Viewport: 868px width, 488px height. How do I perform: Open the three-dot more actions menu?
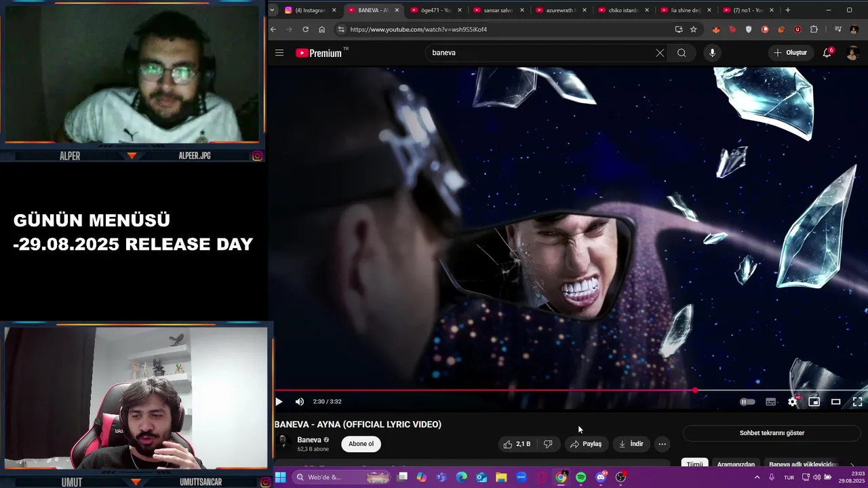tap(663, 444)
